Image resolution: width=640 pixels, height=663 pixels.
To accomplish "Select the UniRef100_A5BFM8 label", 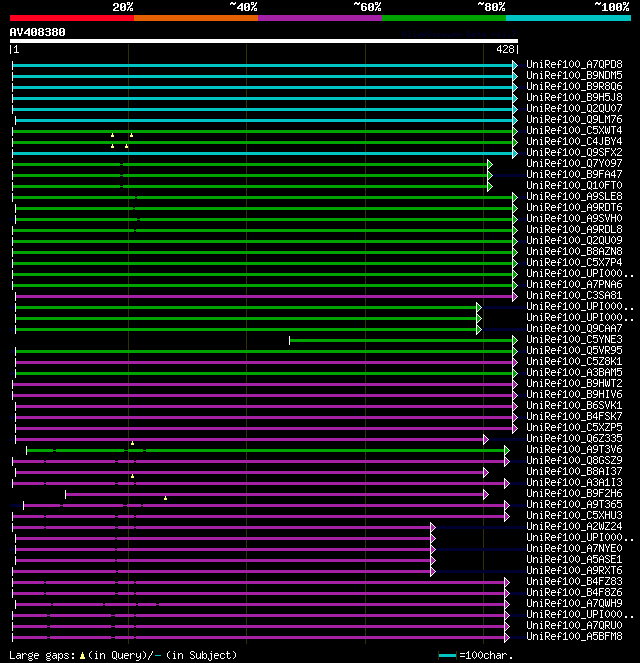I will click(x=574, y=636).
